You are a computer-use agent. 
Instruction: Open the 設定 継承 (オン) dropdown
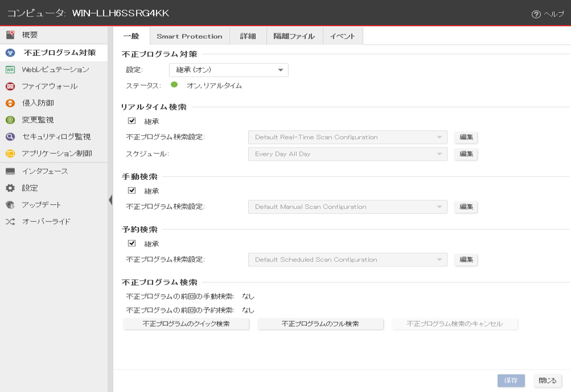pyautogui.click(x=229, y=70)
